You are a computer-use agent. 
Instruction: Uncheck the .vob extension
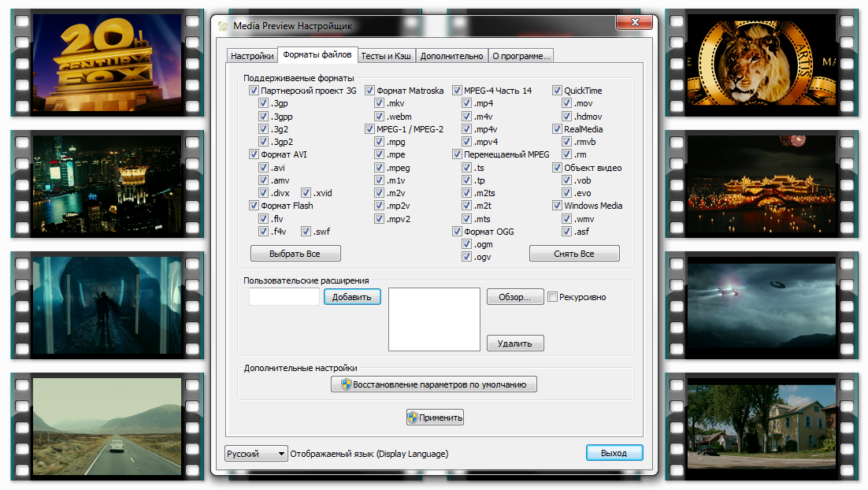567,180
